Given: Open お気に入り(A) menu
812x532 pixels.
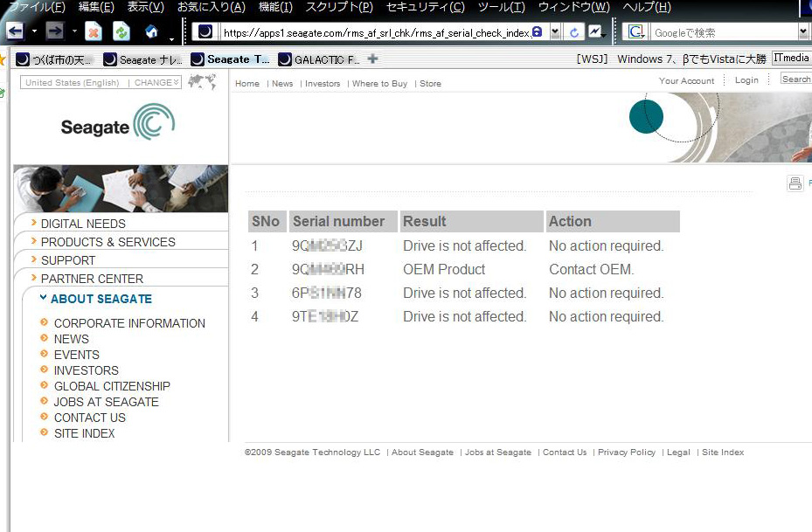Looking at the screenshot, I should [x=211, y=7].
